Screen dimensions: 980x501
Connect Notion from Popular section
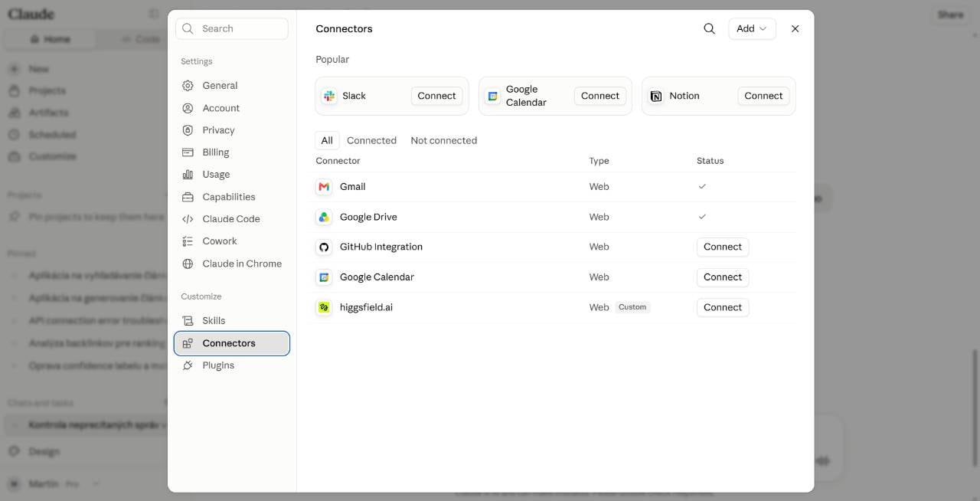[x=763, y=96]
